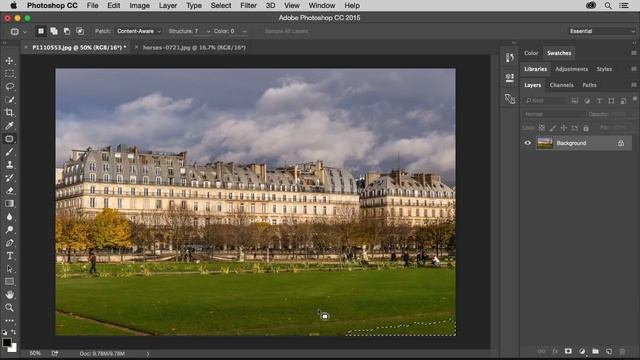Hide the Background layer with eye icon

pos(528,143)
